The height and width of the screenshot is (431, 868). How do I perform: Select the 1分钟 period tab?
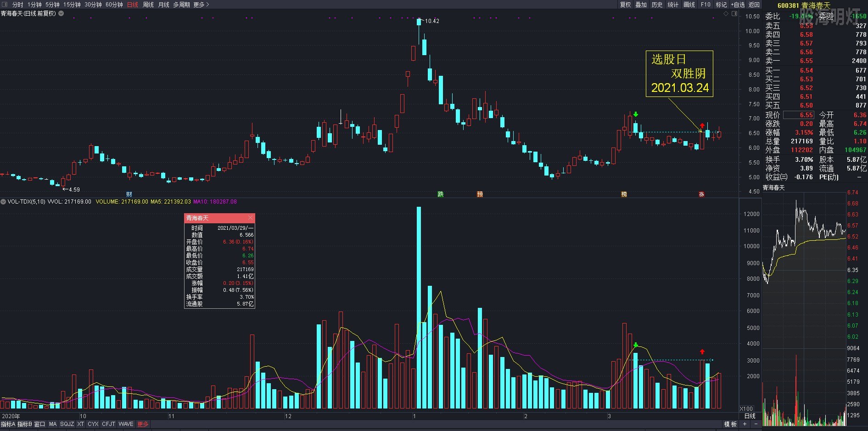coord(34,5)
